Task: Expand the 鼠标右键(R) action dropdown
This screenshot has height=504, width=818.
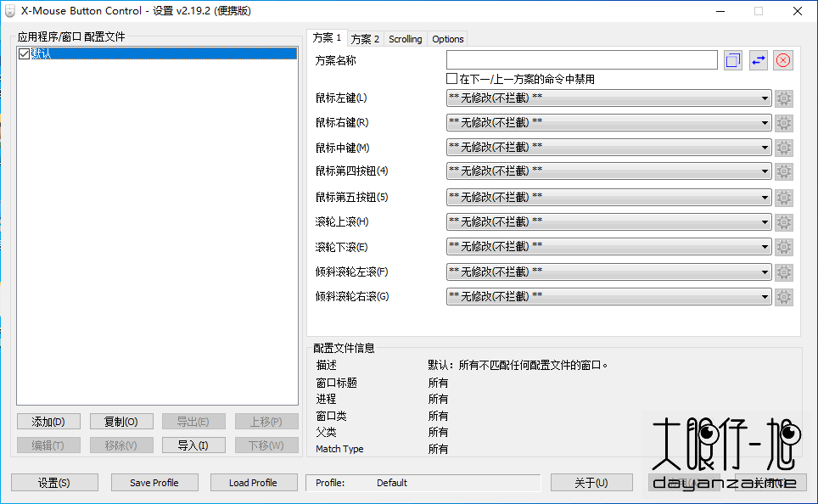Action: pos(608,123)
